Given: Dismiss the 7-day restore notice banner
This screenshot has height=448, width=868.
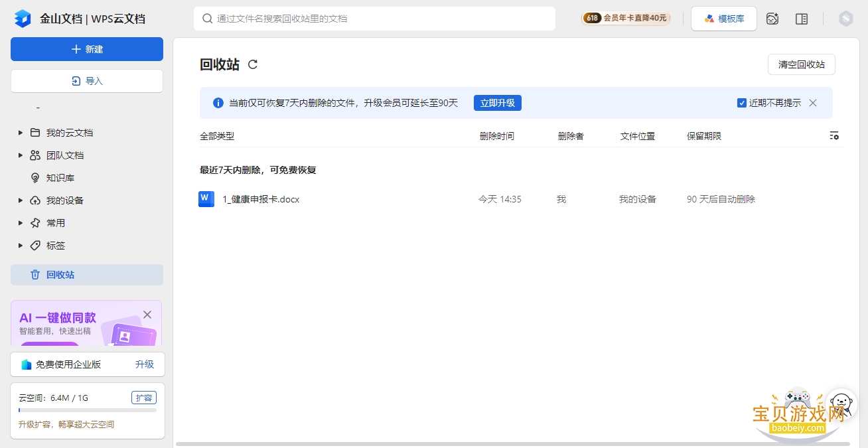Looking at the screenshot, I should click(813, 103).
